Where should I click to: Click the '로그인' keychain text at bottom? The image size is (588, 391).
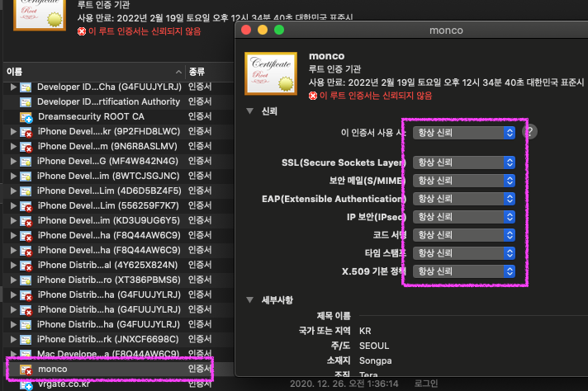click(x=425, y=384)
